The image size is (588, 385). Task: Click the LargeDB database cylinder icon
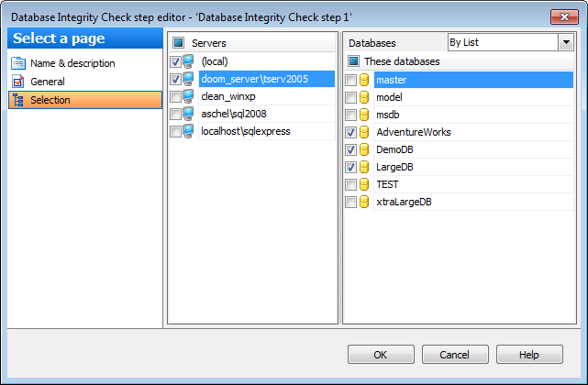(364, 167)
